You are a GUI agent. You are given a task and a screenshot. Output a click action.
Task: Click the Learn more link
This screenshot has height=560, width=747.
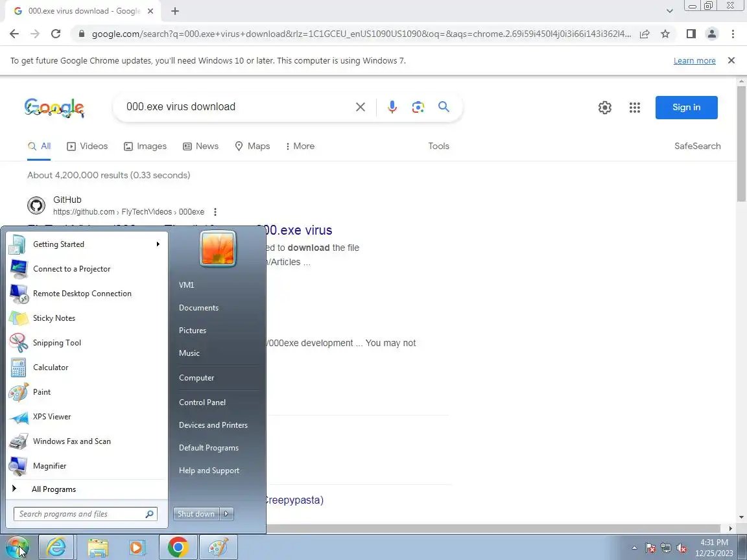click(x=694, y=60)
